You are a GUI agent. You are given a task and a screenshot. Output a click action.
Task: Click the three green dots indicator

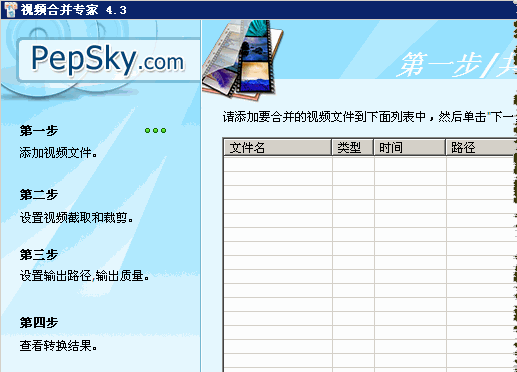point(155,131)
